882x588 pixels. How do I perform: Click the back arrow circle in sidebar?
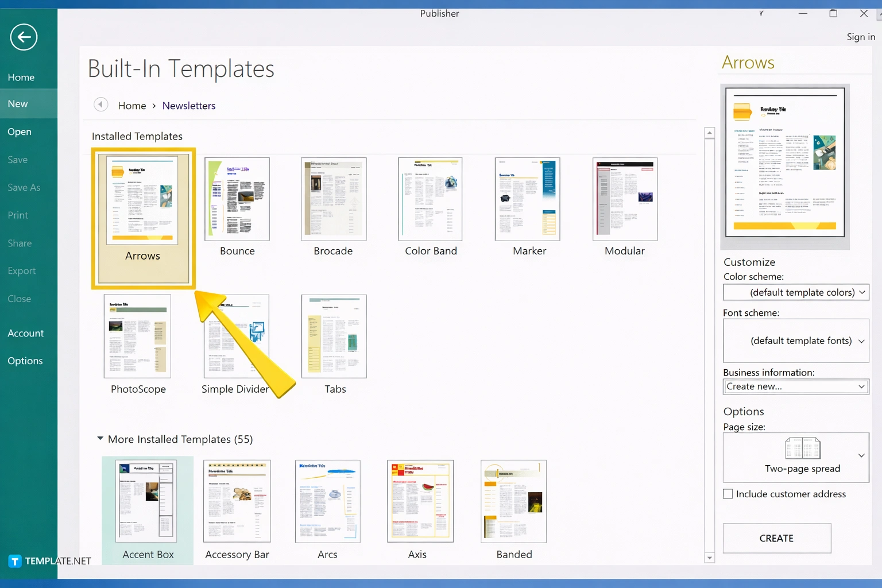pyautogui.click(x=24, y=37)
